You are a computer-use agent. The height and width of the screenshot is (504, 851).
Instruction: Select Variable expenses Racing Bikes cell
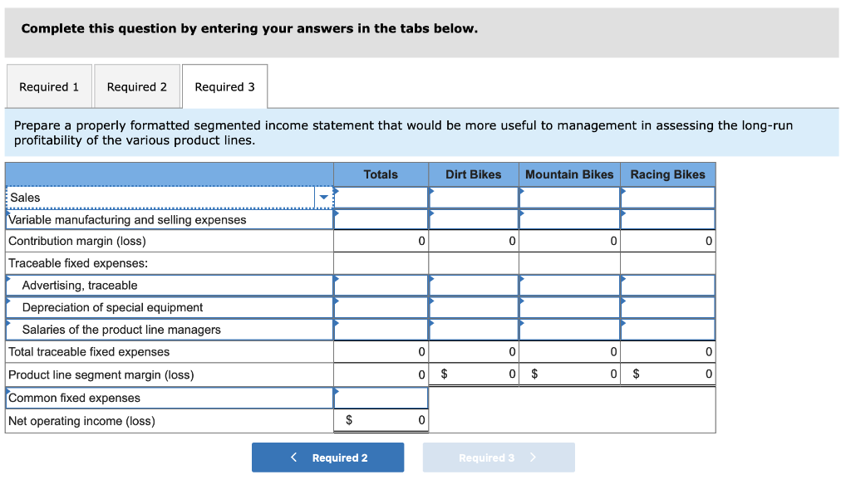(667, 219)
